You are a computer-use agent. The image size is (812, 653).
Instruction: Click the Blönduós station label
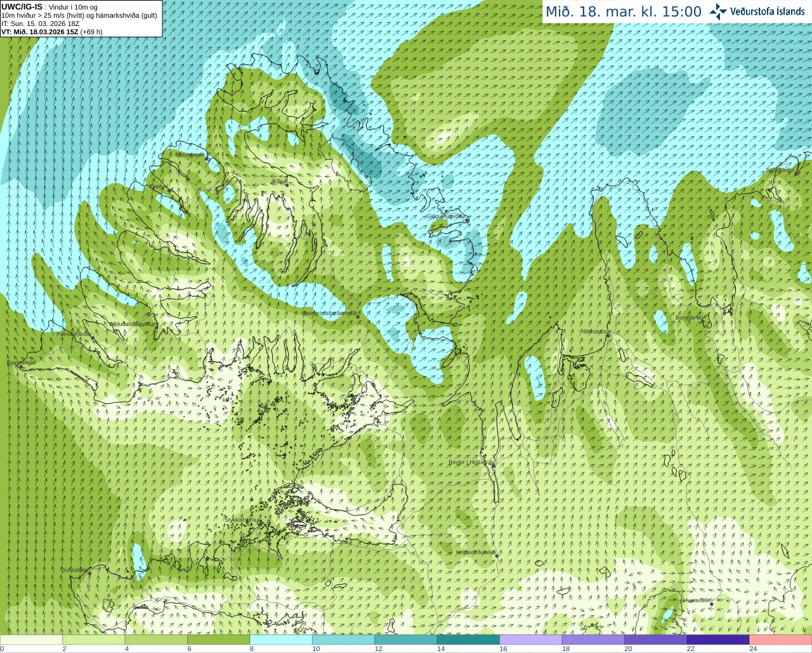(595, 331)
